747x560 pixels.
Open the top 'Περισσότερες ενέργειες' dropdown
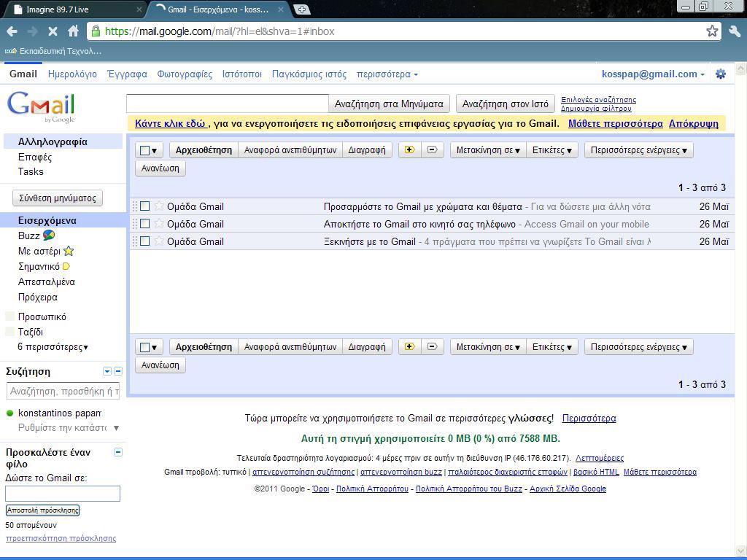point(639,150)
